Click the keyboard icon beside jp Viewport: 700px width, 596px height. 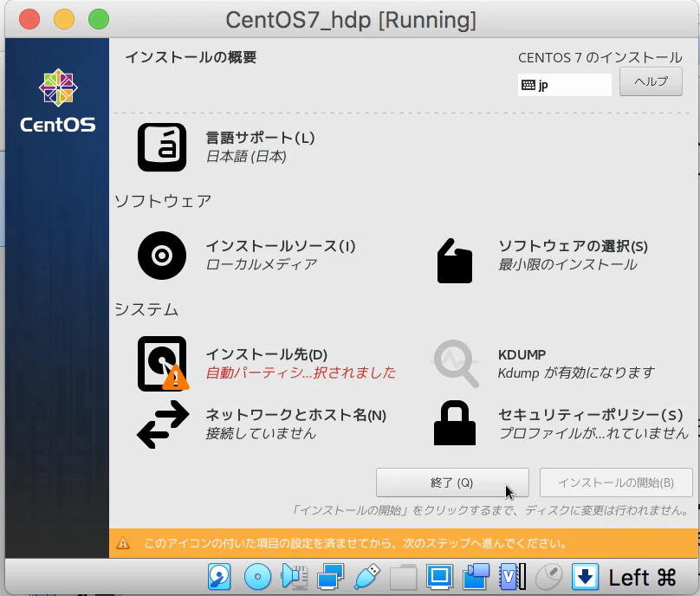click(x=528, y=85)
